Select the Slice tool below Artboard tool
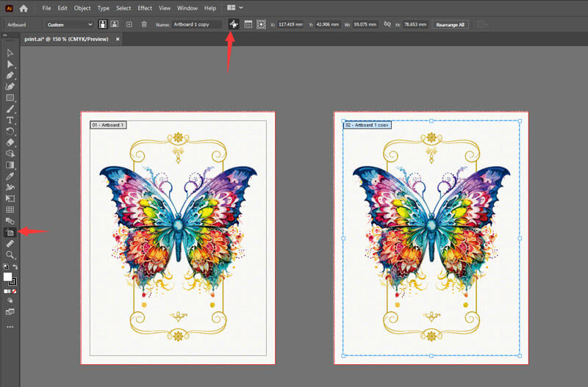This screenshot has width=588, height=387. click(10, 244)
